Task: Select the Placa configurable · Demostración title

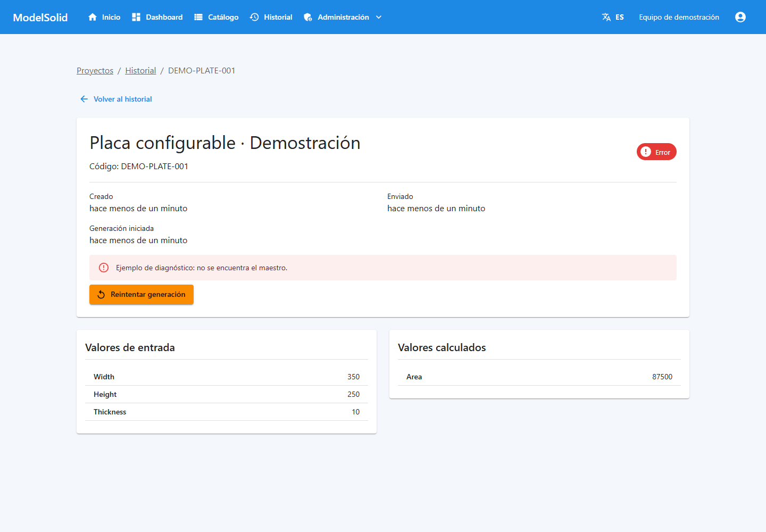Action: click(x=225, y=143)
